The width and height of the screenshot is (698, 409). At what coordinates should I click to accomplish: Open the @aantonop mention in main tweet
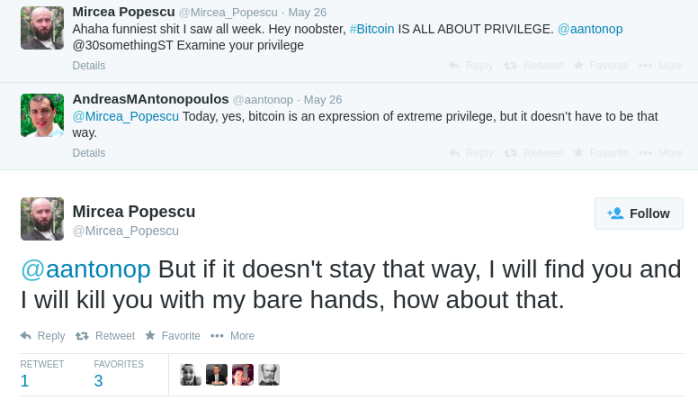(86, 270)
